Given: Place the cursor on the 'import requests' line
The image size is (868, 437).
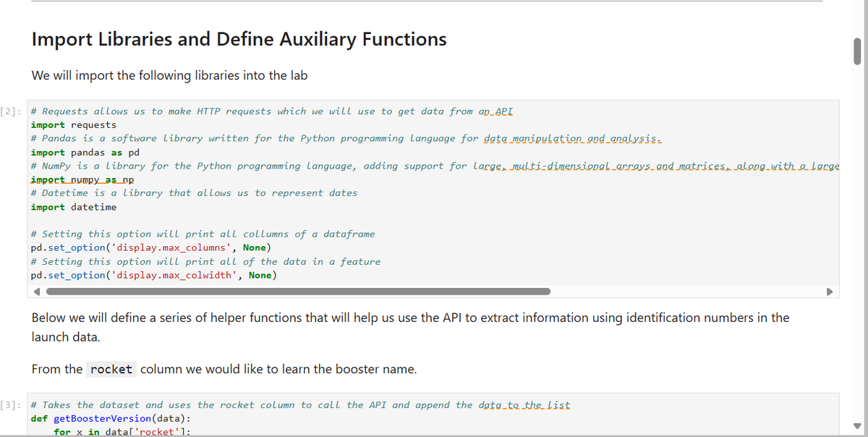Looking at the screenshot, I should 74,125.
